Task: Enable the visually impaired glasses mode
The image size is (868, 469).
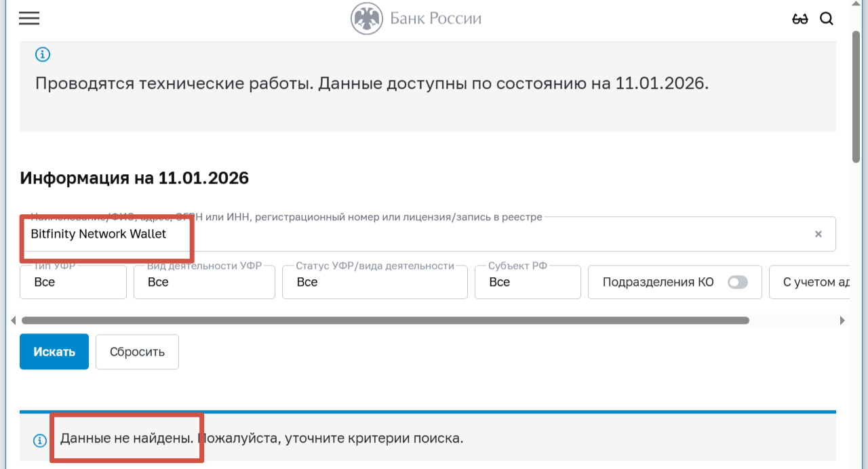Action: pos(800,19)
